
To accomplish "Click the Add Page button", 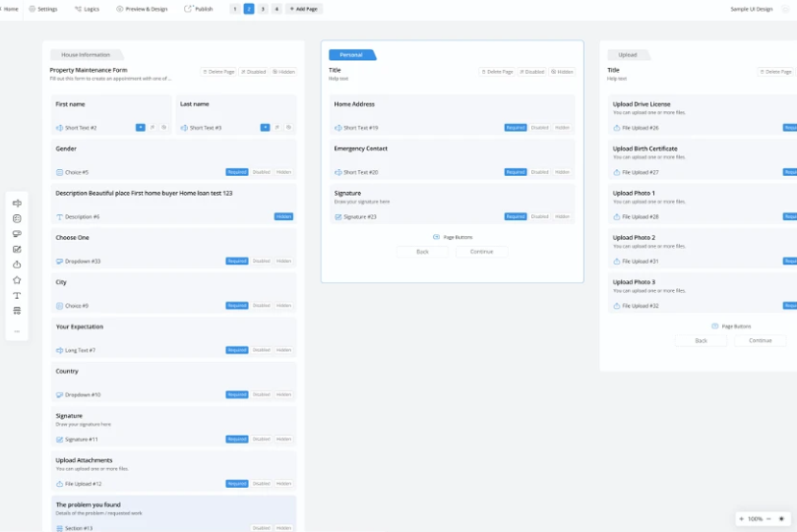I will point(304,9).
